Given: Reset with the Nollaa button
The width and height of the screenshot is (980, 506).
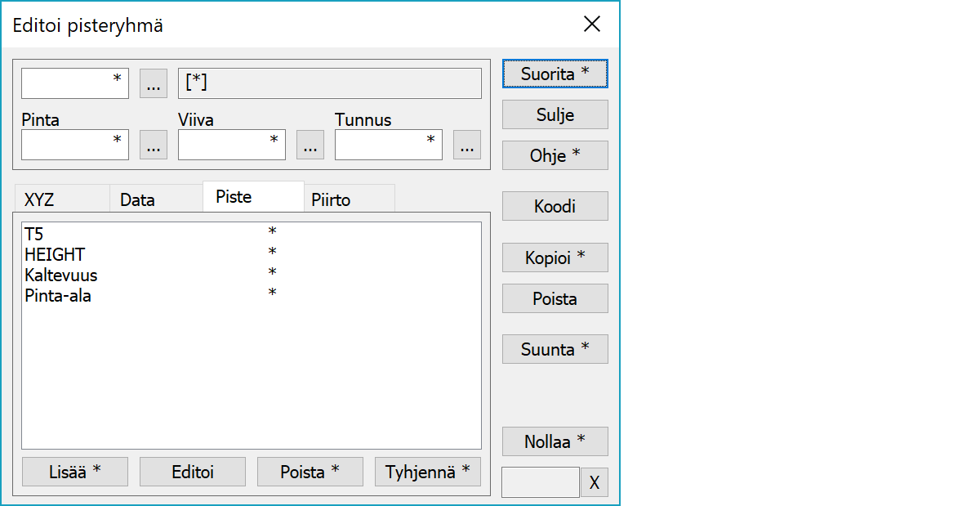Looking at the screenshot, I should [x=555, y=441].
